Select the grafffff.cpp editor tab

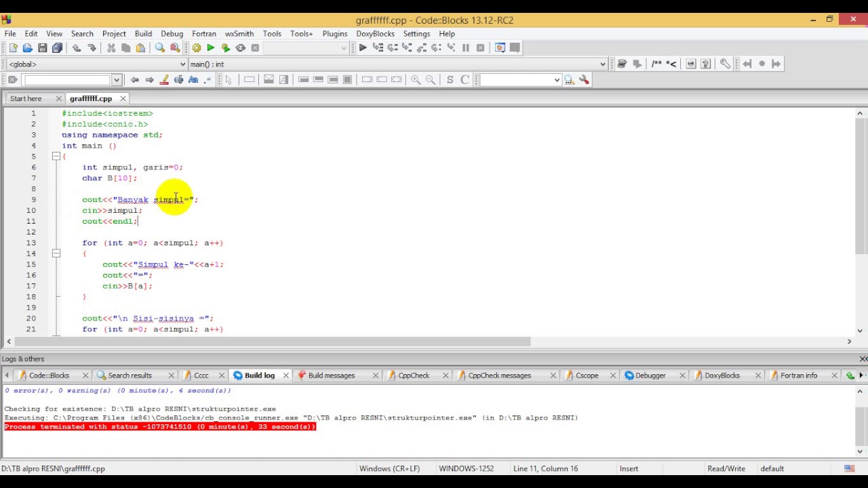[x=91, y=98]
